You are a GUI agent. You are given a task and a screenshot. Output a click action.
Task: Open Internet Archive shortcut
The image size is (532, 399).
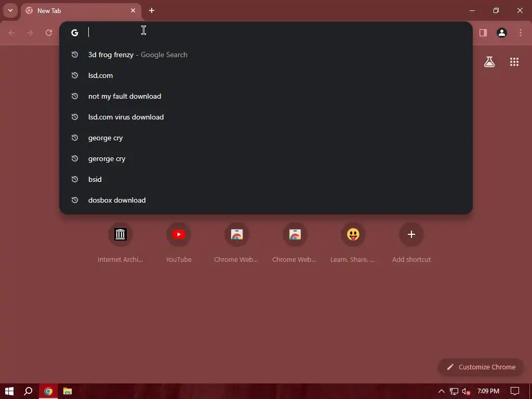point(121,243)
